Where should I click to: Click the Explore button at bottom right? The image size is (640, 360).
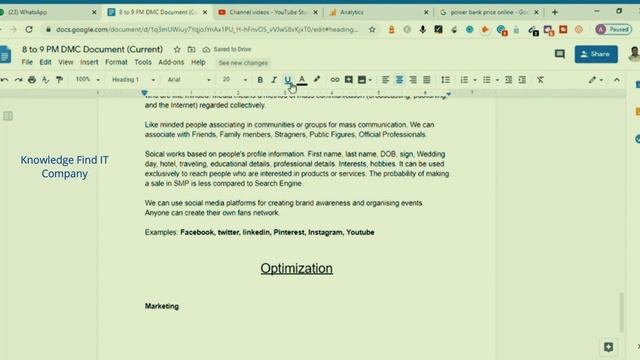click(x=608, y=347)
